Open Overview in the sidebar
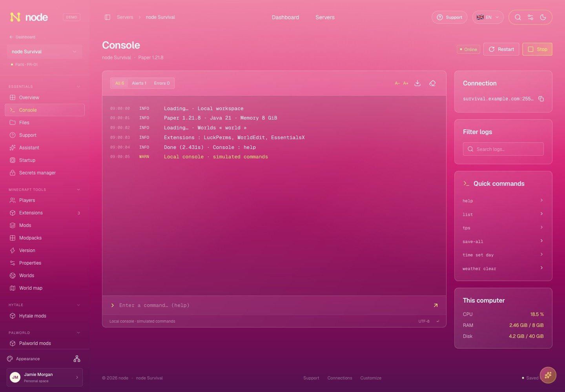 pyautogui.click(x=45, y=98)
